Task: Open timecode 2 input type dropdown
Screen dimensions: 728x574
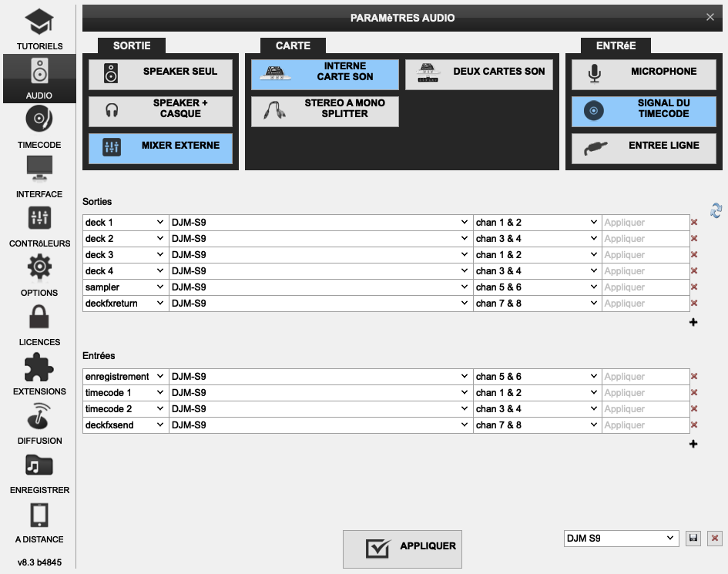Action: click(126, 408)
